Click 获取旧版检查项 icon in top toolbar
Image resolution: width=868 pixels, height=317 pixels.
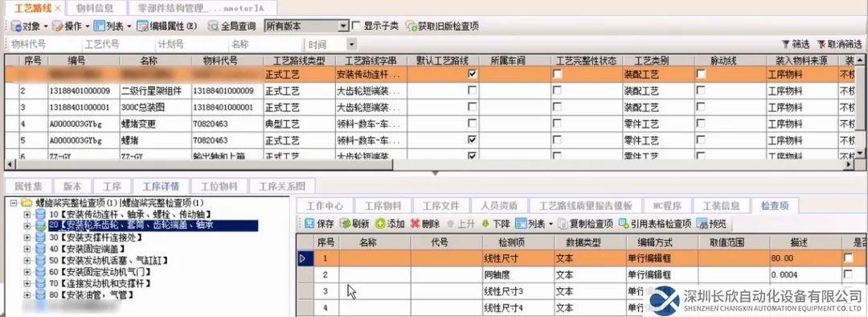[411, 26]
